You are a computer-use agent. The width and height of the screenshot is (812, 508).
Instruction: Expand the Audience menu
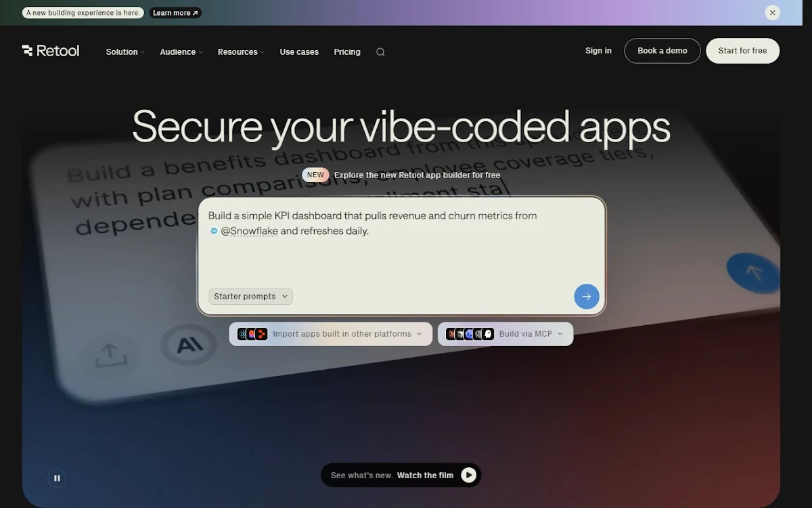tap(181, 52)
